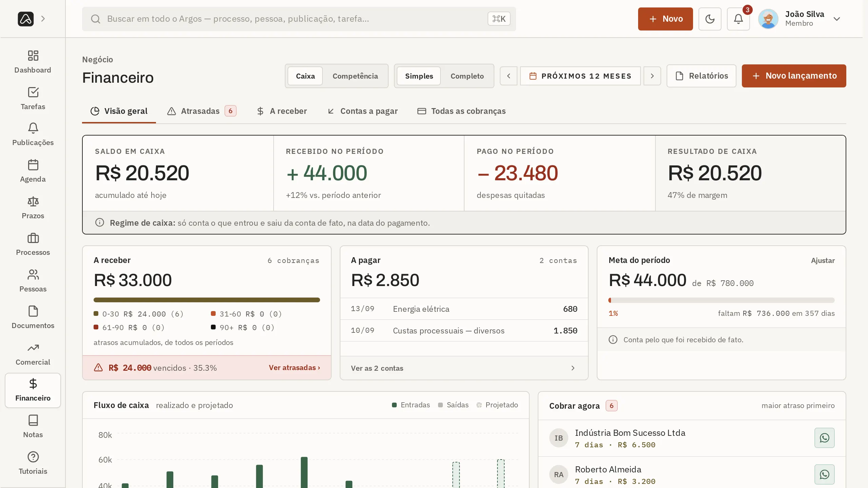The width and height of the screenshot is (868, 488).
Task: Open Dashboard from the sidebar
Action: click(33, 62)
